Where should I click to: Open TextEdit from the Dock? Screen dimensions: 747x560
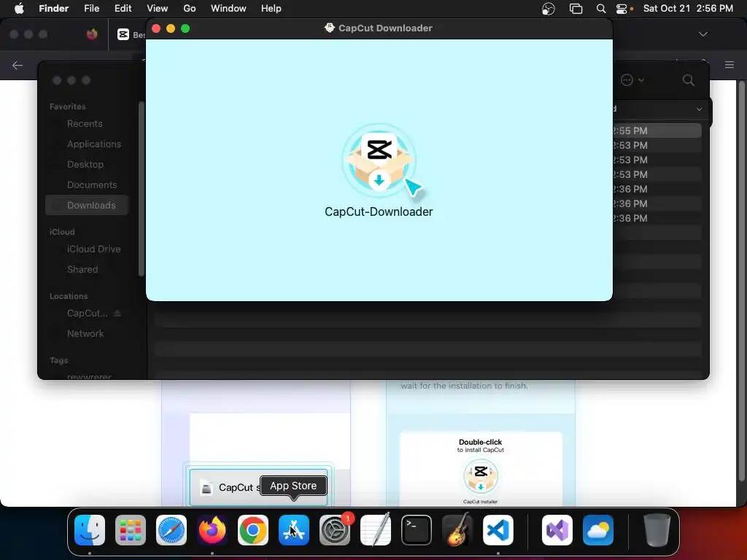pyautogui.click(x=376, y=529)
